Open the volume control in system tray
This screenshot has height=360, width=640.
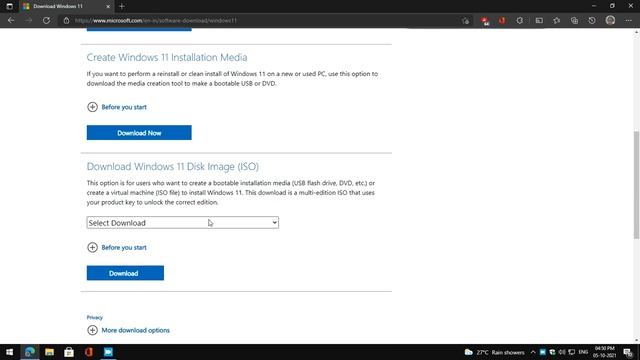point(562,352)
